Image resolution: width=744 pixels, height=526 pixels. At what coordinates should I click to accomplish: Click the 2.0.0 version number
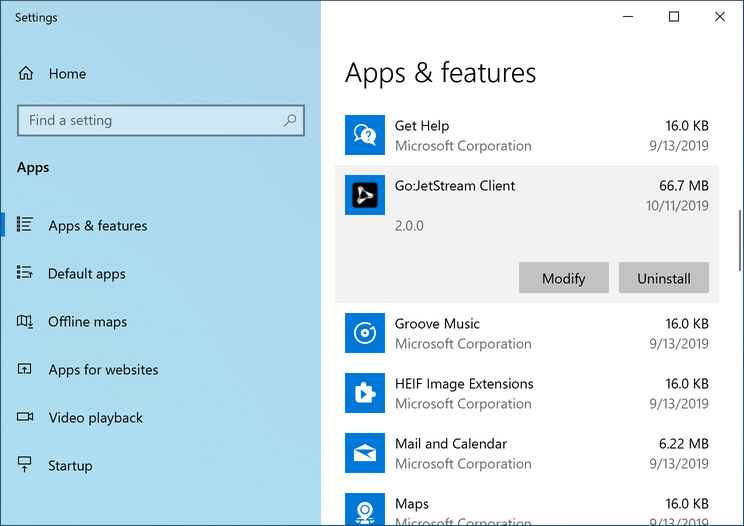coord(409,225)
